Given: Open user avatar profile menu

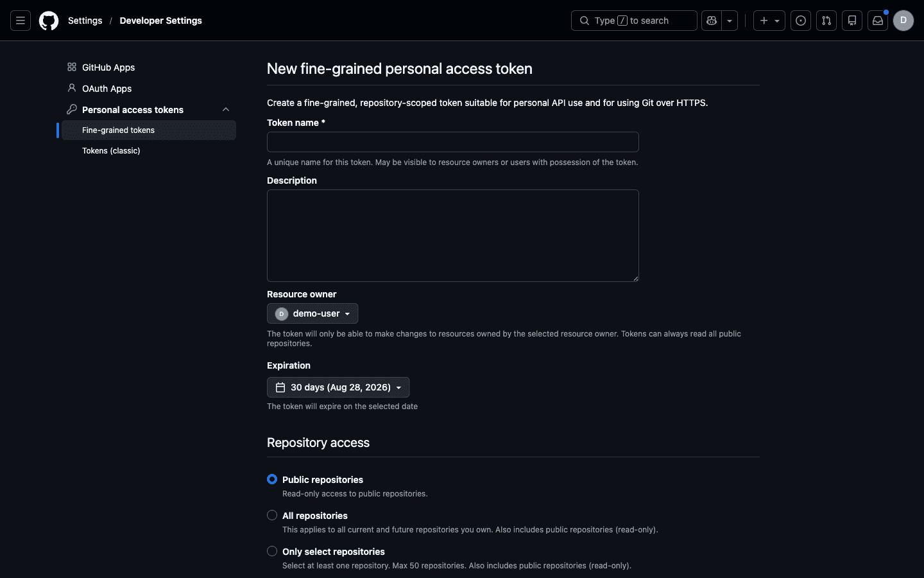Looking at the screenshot, I should pos(903,21).
